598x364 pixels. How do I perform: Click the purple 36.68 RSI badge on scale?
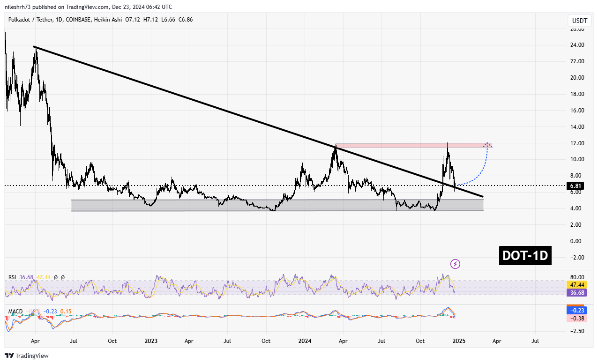576,292
